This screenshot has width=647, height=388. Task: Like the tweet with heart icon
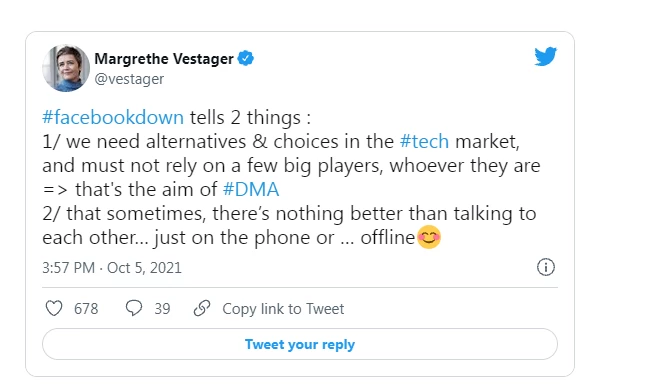[x=54, y=308]
